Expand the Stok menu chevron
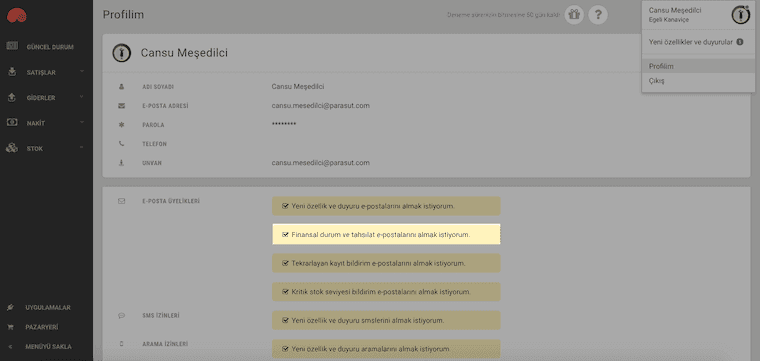The height and width of the screenshot is (361, 760). point(81,147)
